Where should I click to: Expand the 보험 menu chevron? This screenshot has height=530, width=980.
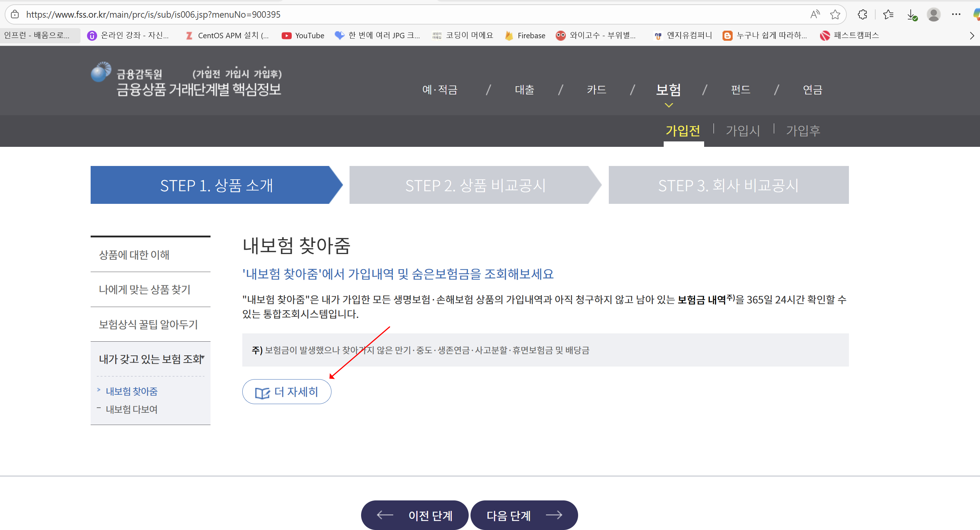[668, 105]
